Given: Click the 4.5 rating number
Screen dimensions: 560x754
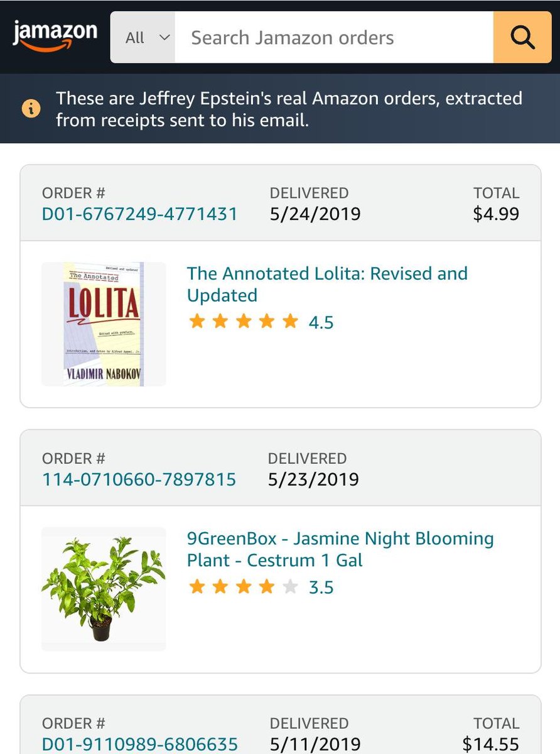Looking at the screenshot, I should [321, 323].
